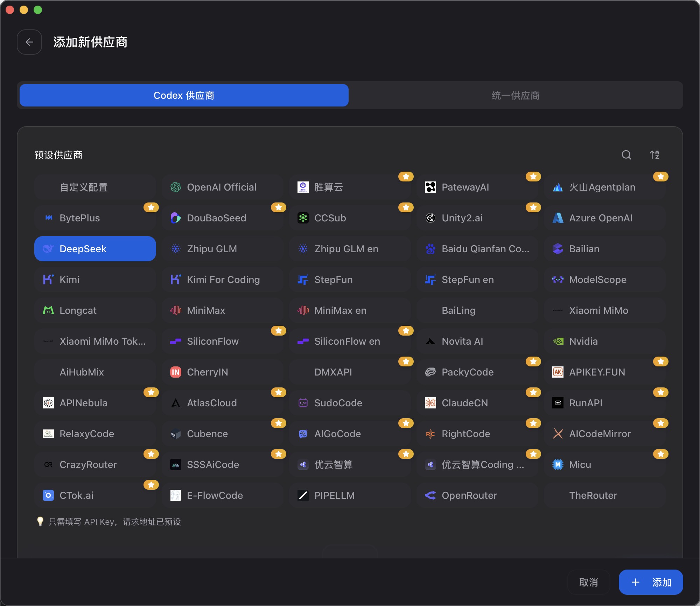Click the DouBaoSeed logo icon

176,218
